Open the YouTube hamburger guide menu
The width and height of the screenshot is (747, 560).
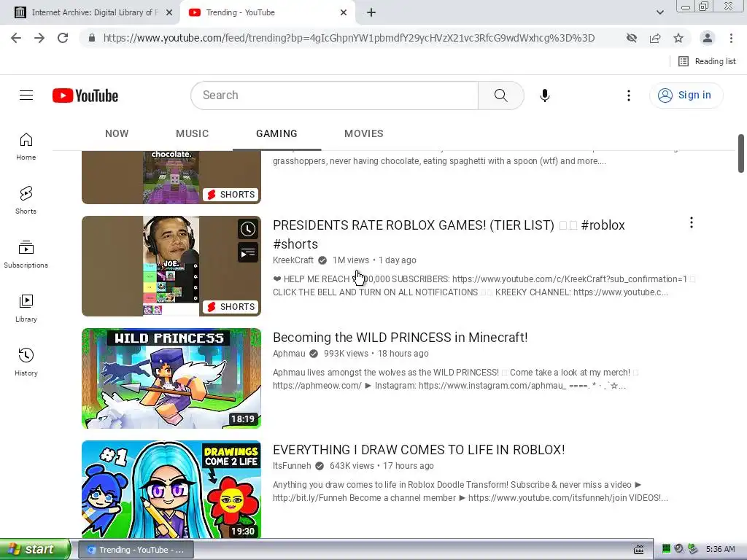pyautogui.click(x=26, y=96)
